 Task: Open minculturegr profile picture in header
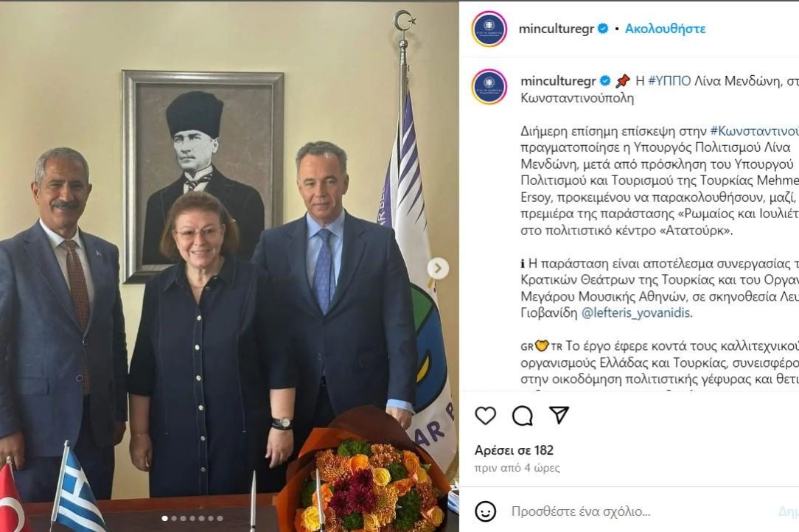(x=489, y=29)
